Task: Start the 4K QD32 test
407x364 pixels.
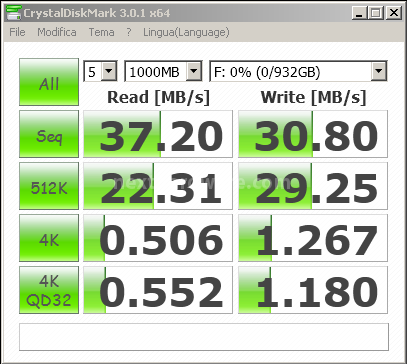Action: (x=49, y=290)
